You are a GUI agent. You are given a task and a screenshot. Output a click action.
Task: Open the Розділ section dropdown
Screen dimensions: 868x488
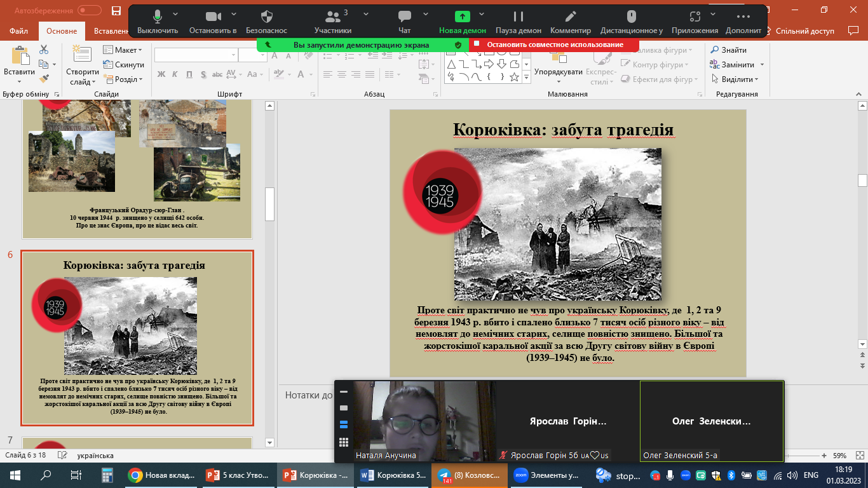coord(123,79)
